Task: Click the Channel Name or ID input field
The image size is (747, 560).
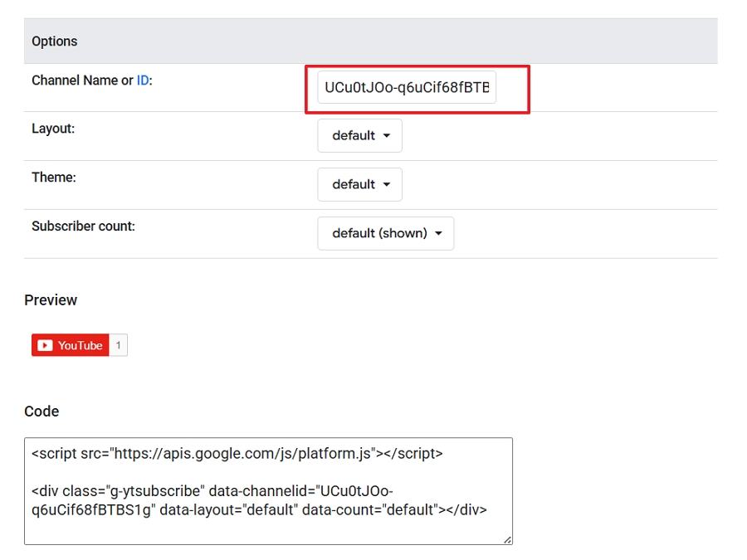Action: pyautogui.click(x=407, y=87)
